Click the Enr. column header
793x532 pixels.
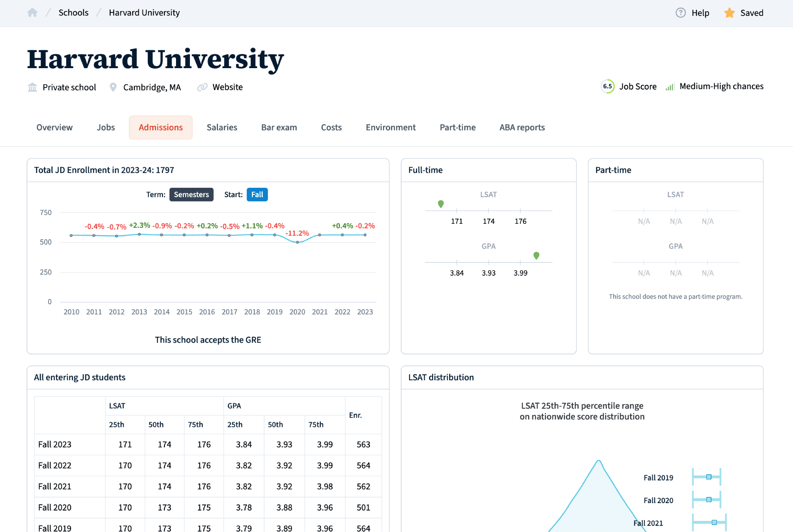(355, 415)
